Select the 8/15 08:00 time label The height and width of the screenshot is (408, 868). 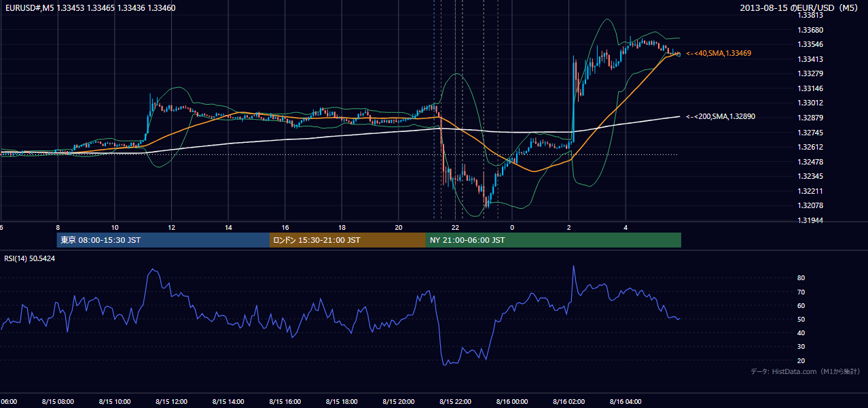pos(58,401)
